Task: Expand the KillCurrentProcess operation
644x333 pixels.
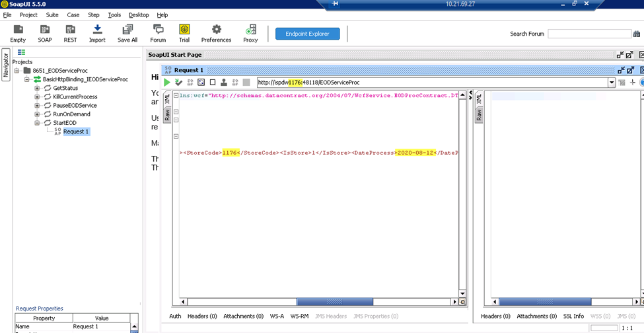Action: tap(37, 97)
